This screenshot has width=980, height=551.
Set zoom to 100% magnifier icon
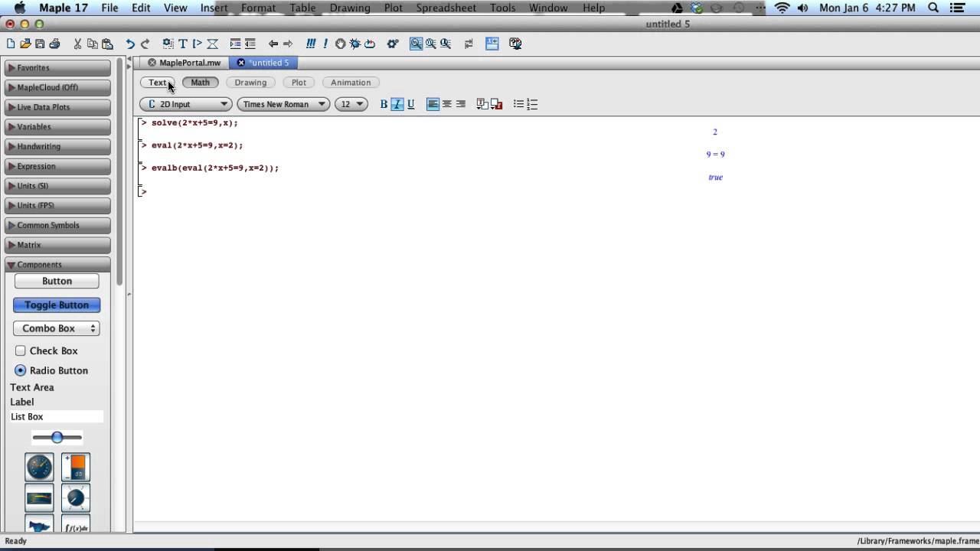(x=416, y=44)
